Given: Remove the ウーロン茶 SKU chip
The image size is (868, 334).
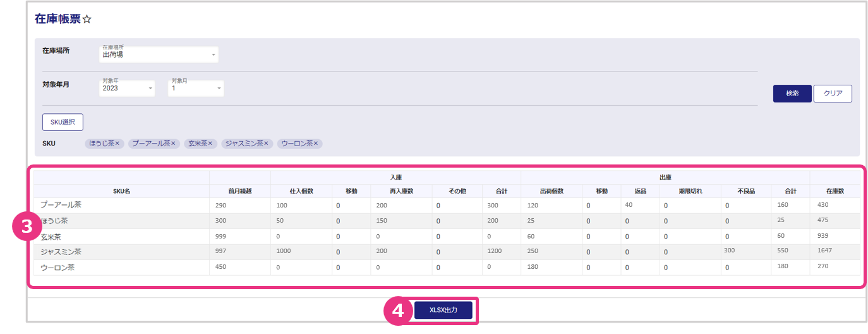Looking at the screenshot, I should point(315,144).
